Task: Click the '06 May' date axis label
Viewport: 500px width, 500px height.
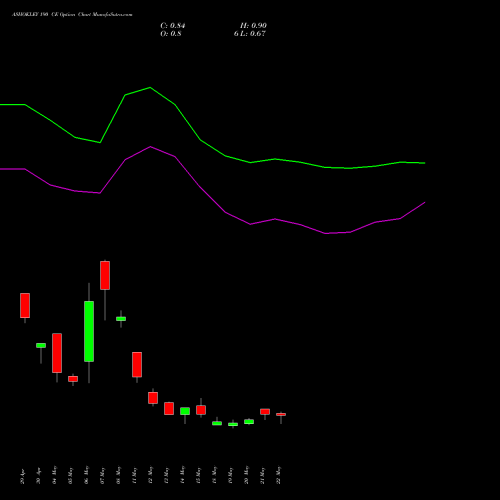Action: point(87,475)
